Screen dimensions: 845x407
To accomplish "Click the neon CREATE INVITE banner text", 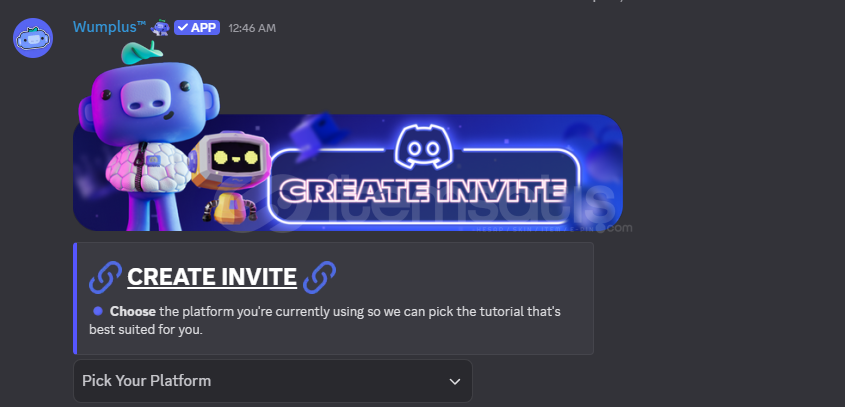I will pyautogui.click(x=424, y=192).
